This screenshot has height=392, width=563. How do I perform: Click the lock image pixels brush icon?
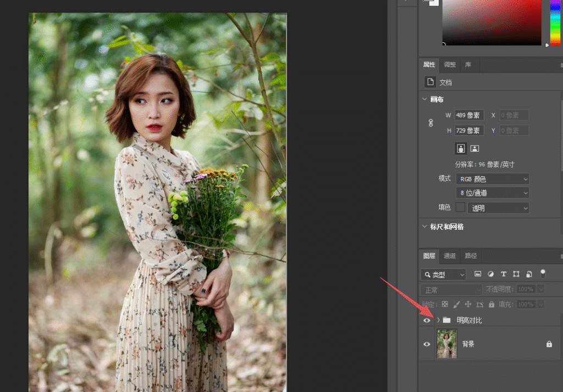[456, 305]
